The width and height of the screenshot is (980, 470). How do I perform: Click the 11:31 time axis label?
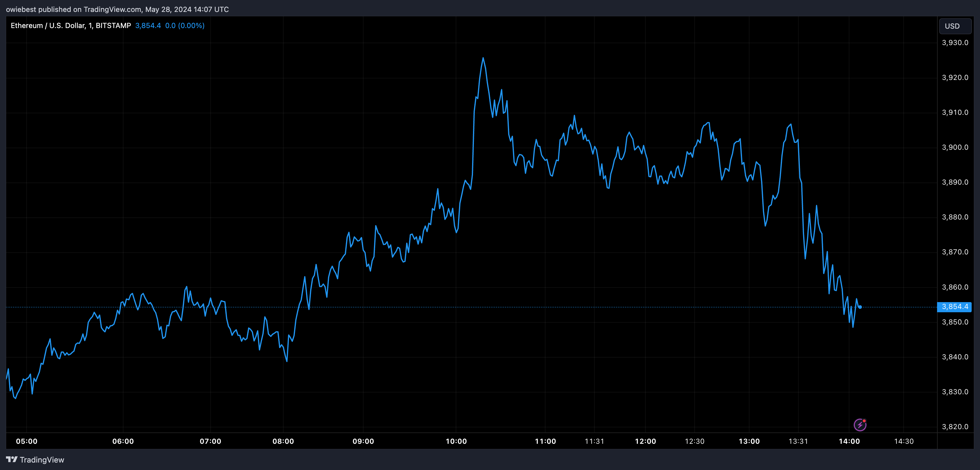pos(594,441)
